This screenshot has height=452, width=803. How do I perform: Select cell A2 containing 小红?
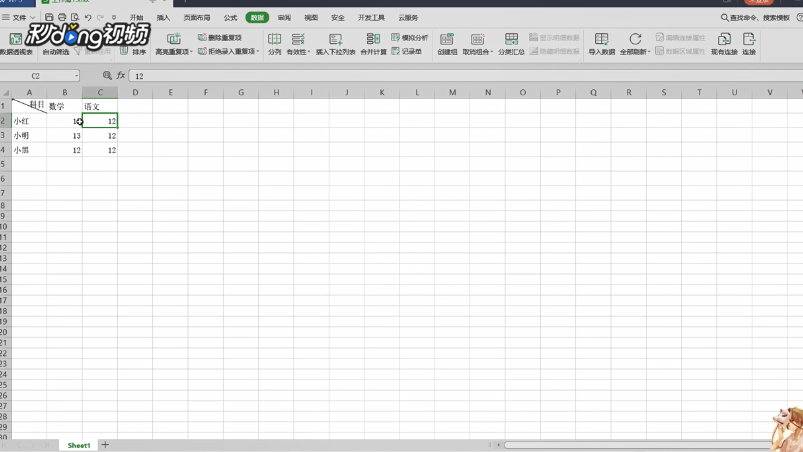tap(29, 121)
